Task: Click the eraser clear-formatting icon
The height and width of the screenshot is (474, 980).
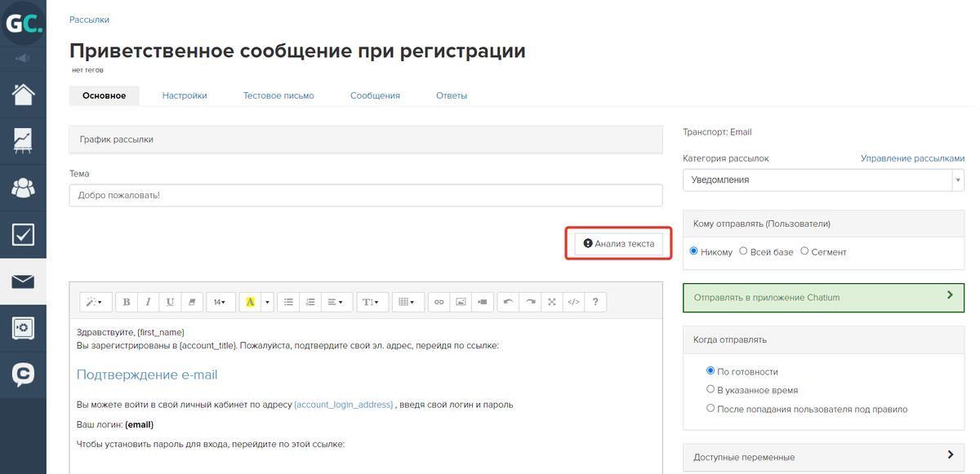Action: coord(191,302)
